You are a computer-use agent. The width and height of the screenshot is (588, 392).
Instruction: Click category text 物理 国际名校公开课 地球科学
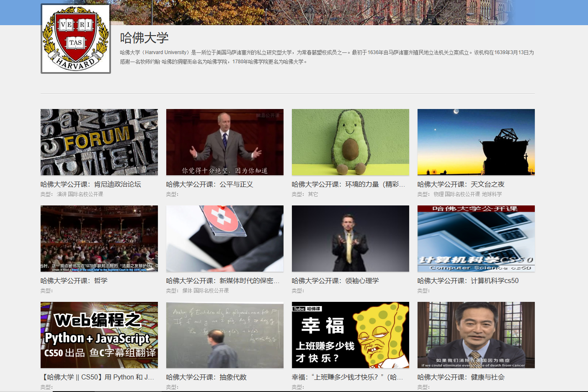[x=468, y=194]
